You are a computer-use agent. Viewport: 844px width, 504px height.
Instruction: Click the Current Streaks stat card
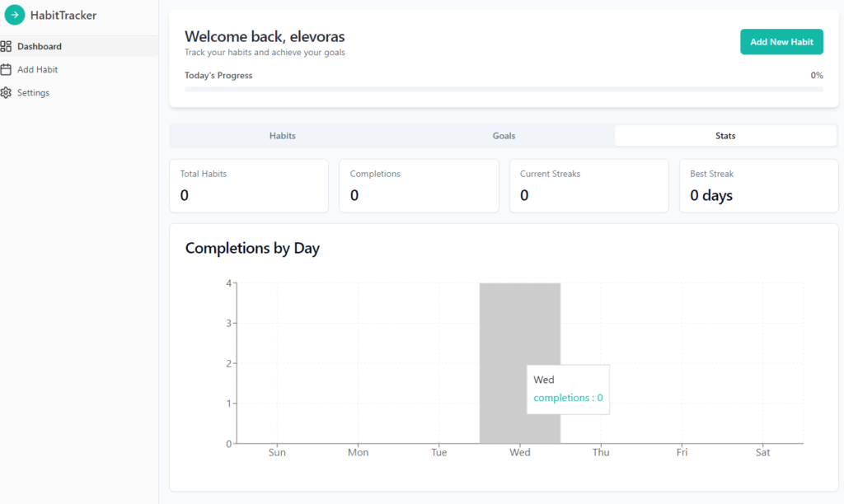588,186
